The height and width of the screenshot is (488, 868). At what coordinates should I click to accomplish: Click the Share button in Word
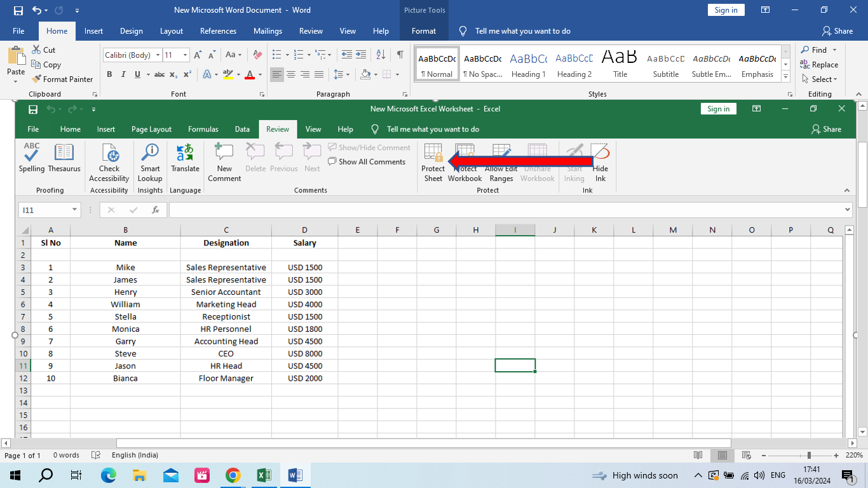click(x=837, y=31)
